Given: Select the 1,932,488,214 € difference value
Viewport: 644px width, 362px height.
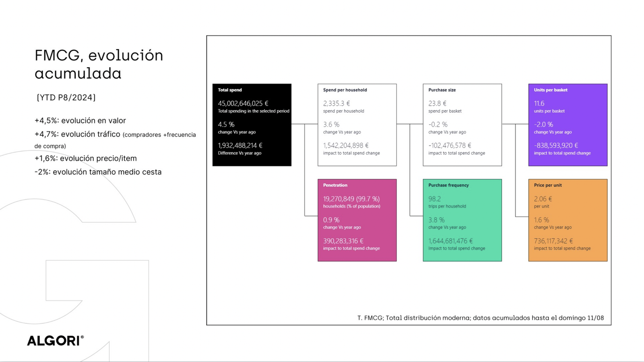Looking at the screenshot, I should pos(240,146).
